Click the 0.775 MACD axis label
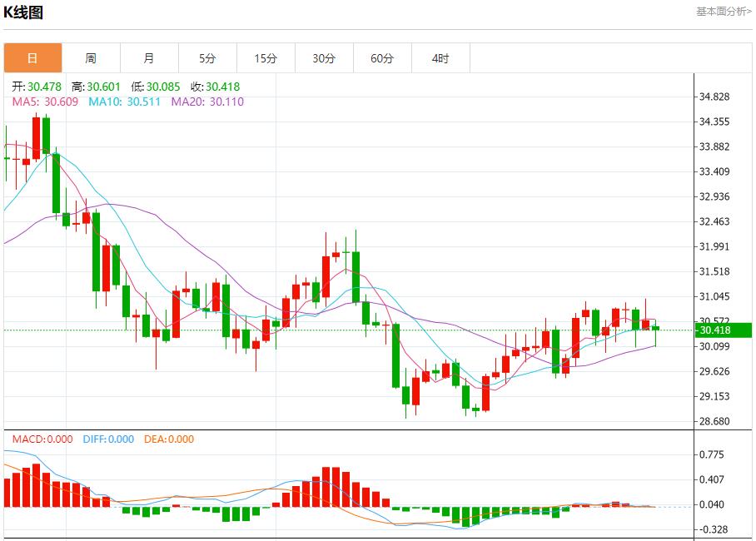The width and height of the screenshot is (756, 541). [711, 455]
